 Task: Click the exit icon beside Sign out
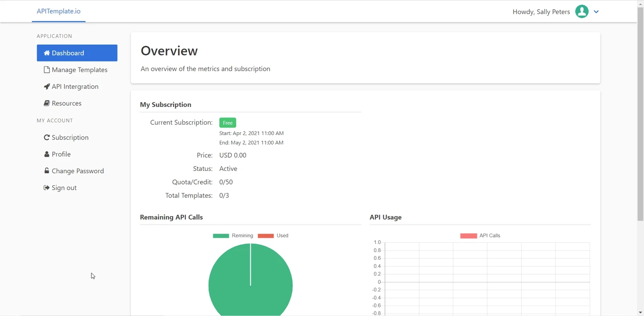pyautogui.click(x=47, y=187)
